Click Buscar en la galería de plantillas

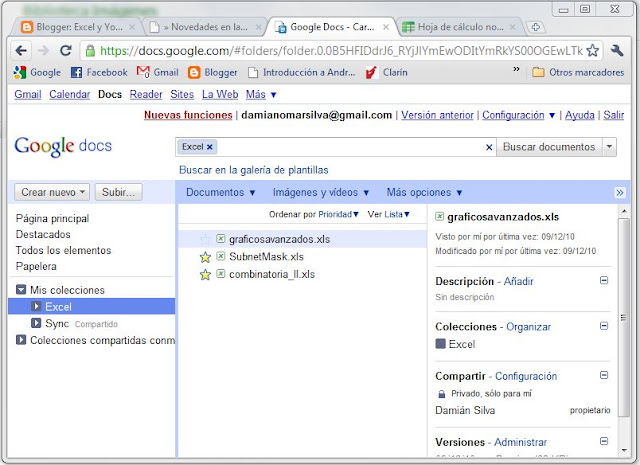click(x=253, y=170)
